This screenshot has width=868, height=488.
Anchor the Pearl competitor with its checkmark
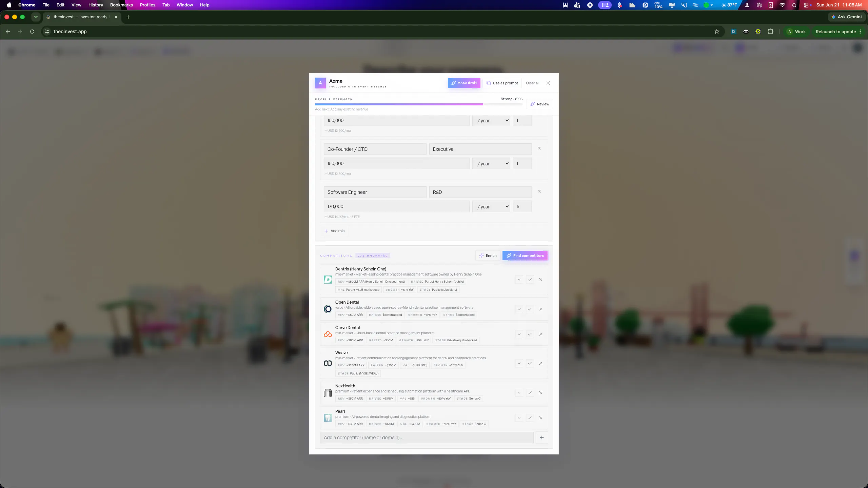tap(530, 418)
